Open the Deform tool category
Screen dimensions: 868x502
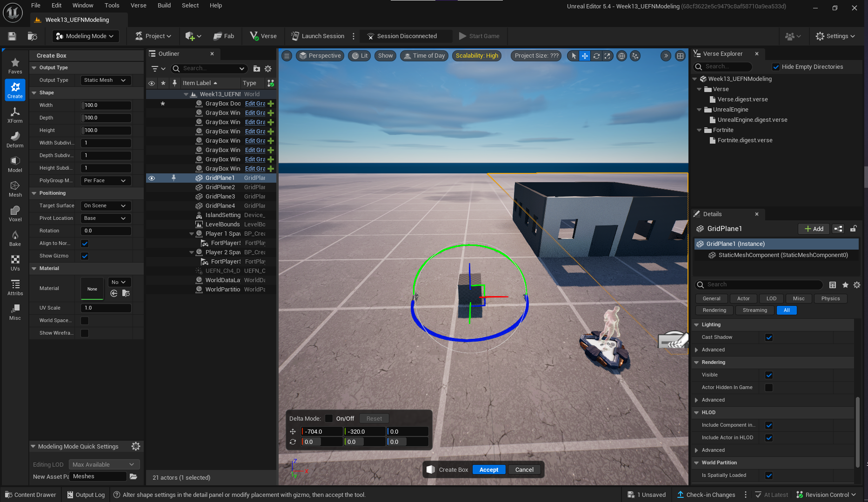[x=15, y=139]
